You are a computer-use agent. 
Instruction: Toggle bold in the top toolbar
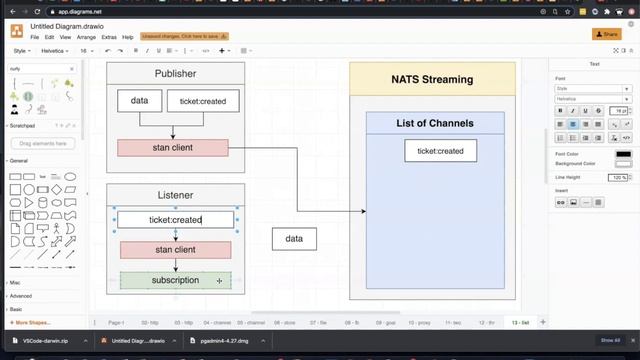[x=136, y=51]
